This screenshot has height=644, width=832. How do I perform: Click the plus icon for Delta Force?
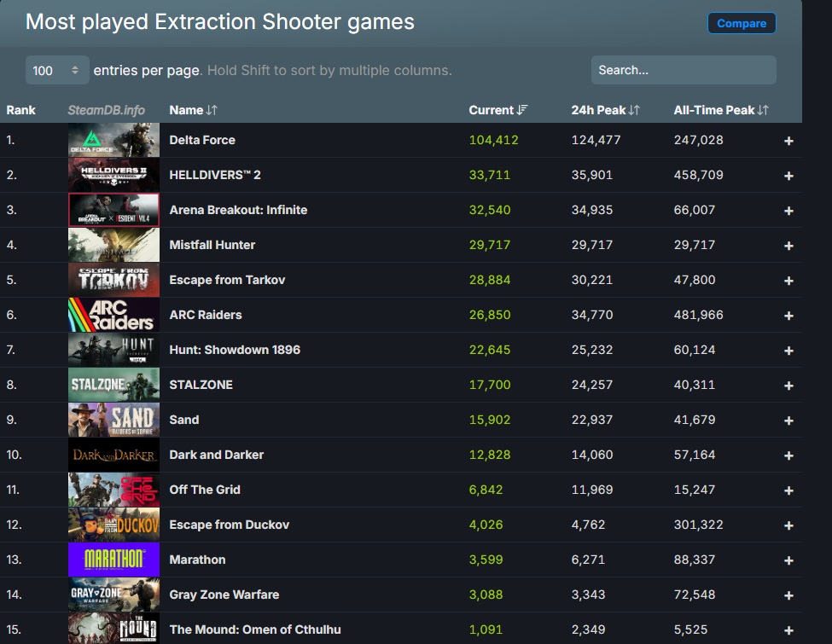point(788,141)
